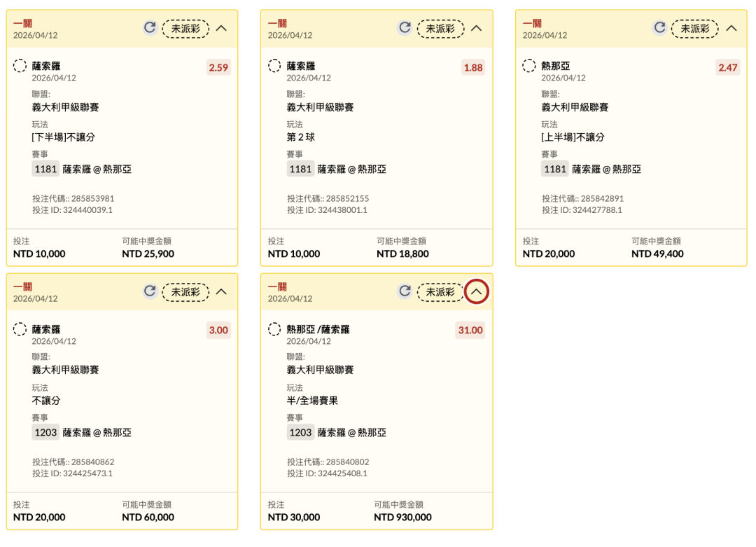Refresh the [上半場]不讓分 bet card
756x547 pixels.
659,28
